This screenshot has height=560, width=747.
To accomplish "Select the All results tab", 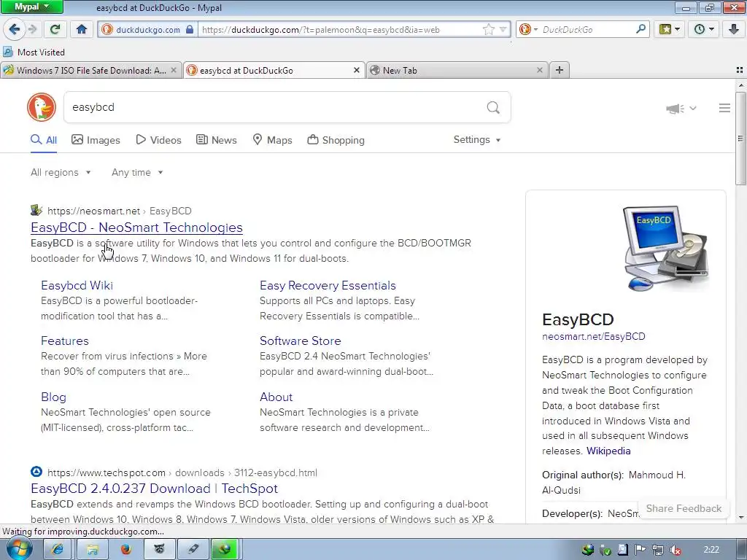I will 44,140.
